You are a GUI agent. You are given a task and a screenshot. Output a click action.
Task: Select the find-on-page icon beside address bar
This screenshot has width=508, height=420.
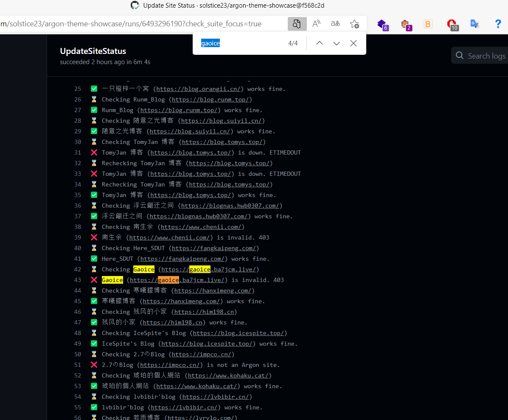coord(297,24)
